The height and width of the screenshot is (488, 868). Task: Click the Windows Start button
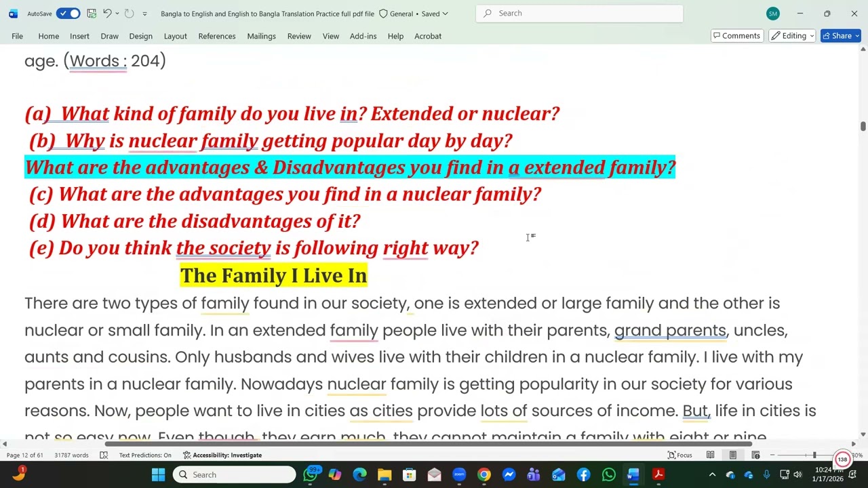coord(158,474)
